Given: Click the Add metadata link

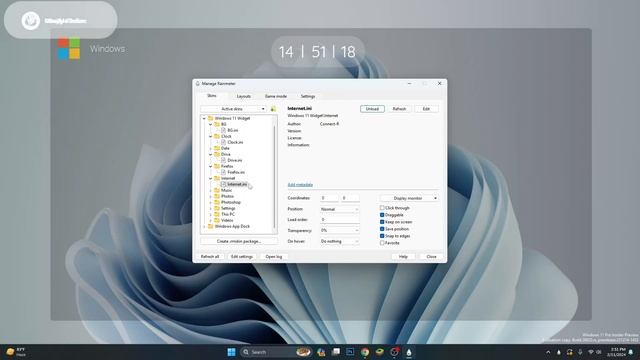Looking at the screenshot, I should [300, 185].
